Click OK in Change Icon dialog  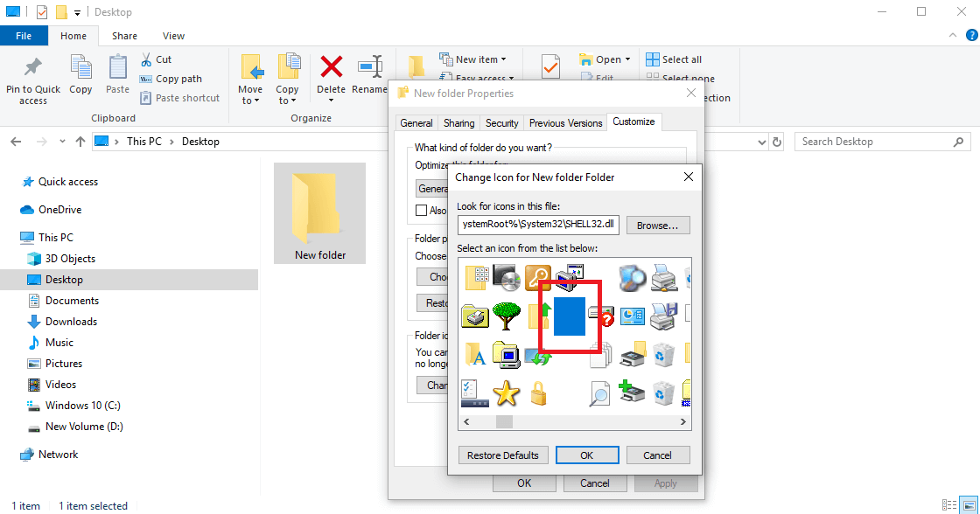point(587,455)
